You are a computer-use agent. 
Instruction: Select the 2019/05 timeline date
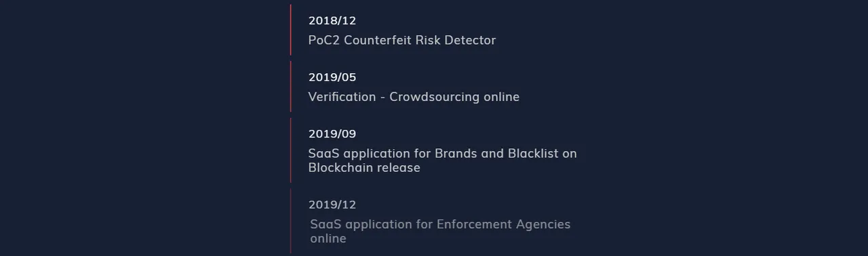click(332, 78)
